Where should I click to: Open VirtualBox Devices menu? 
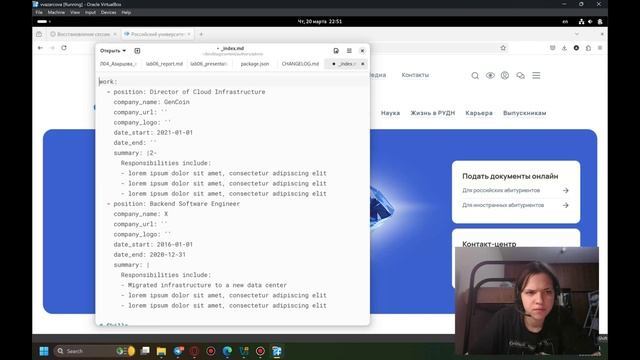pyautogui.click(x=109, y=13)
